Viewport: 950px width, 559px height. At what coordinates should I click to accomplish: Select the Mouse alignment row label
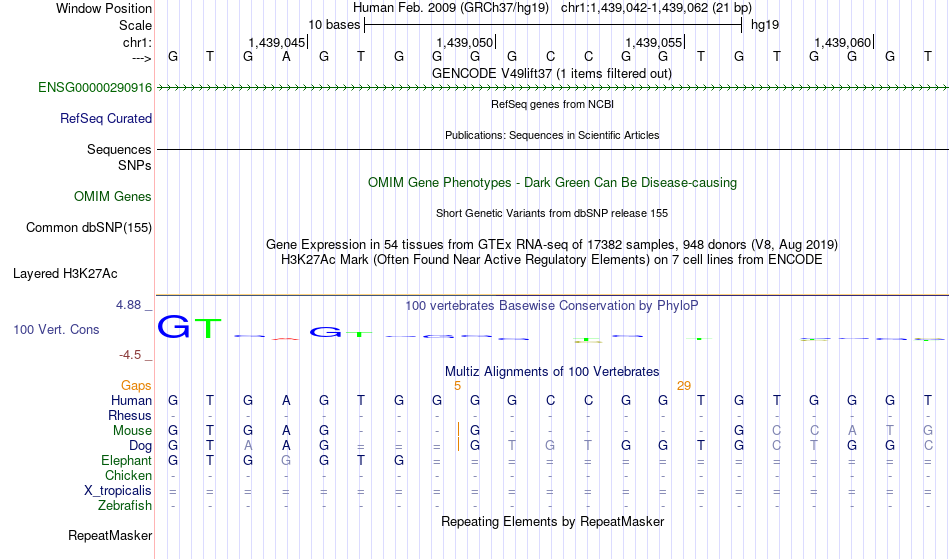132,431
